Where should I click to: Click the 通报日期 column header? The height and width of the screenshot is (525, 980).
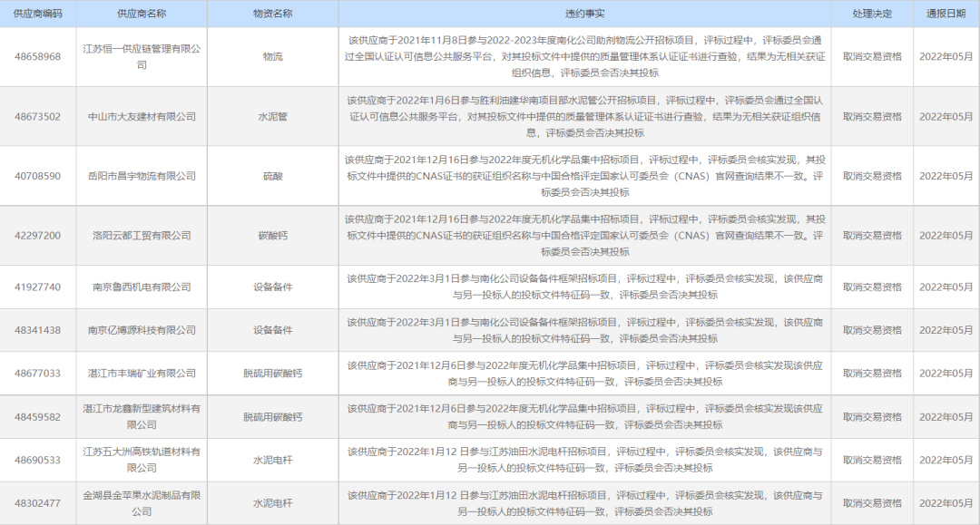(945, 12)
